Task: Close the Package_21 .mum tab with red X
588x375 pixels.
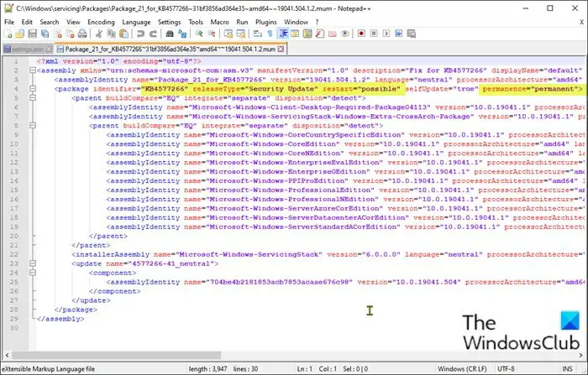Action: pyautogui.click(x=281, y=49)
